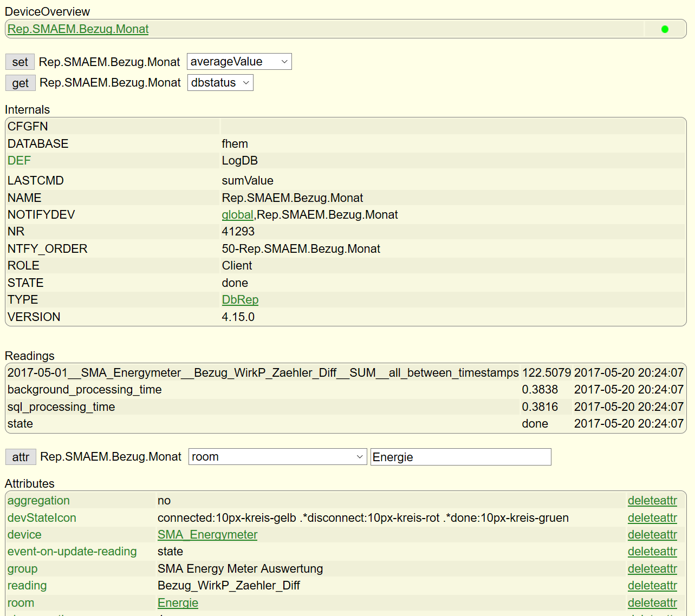The image size is (695, 616).
Task: Select the 122.5079 reading value
Action: click(546, 373)
